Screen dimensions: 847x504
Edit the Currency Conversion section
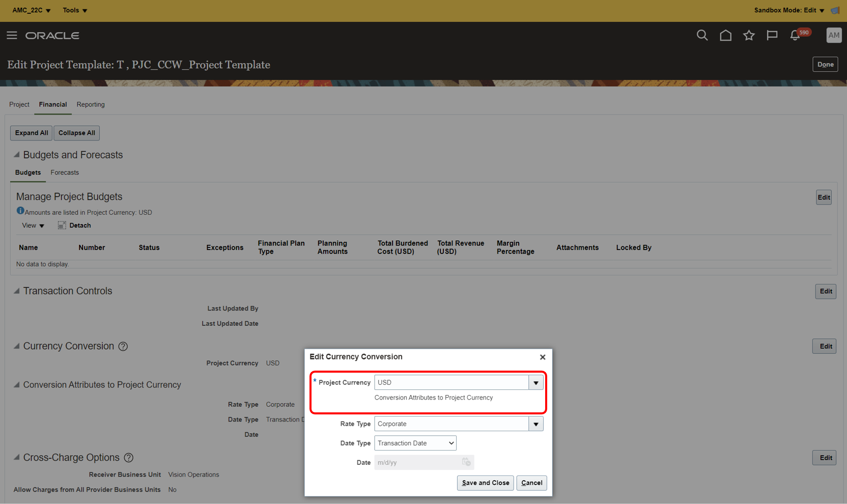pyautogui.click(x=825, y=346)
